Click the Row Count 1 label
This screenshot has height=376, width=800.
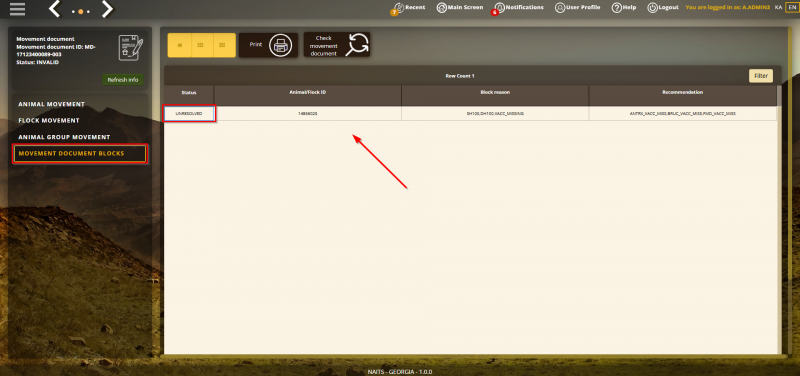click(460, 76)
